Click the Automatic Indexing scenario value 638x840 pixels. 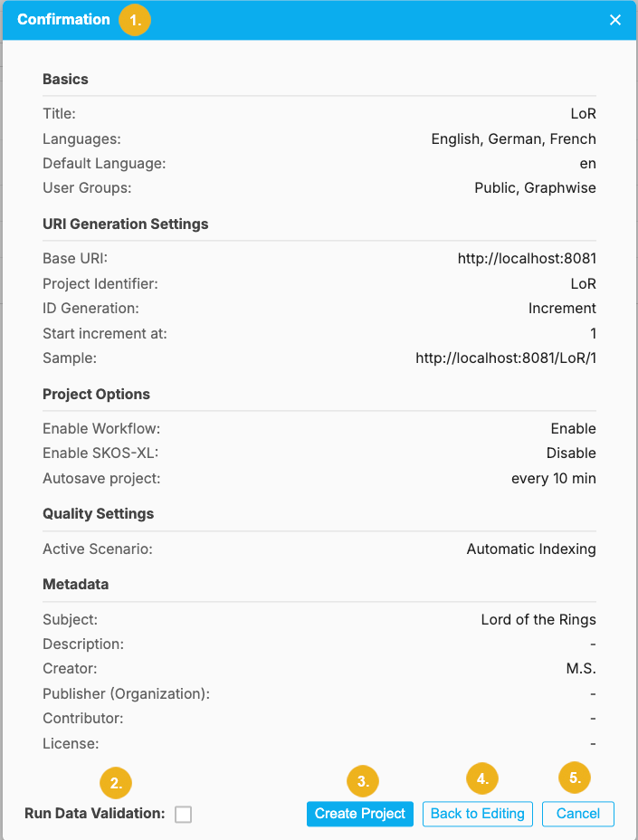530,549
